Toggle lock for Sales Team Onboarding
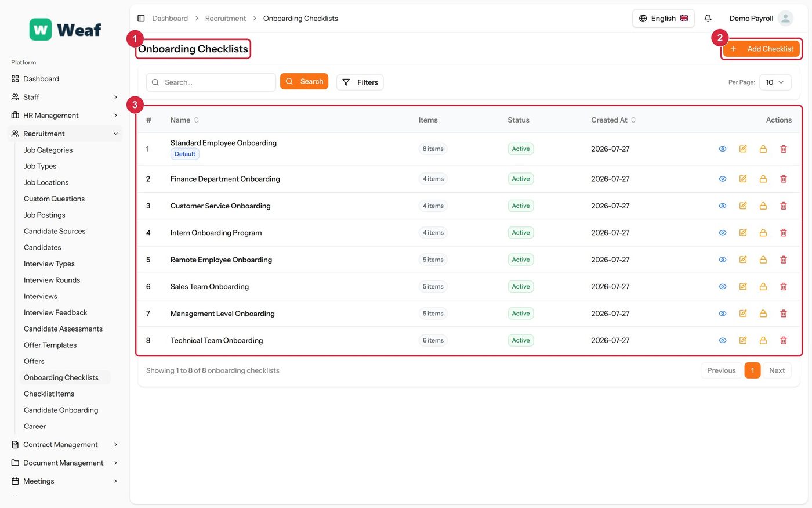 point(763,287)
